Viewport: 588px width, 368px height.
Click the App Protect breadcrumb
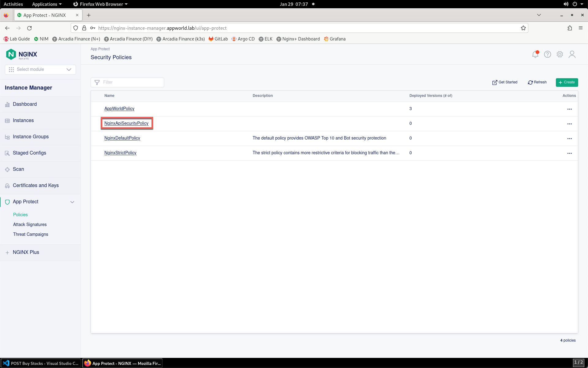coord(100,49)
